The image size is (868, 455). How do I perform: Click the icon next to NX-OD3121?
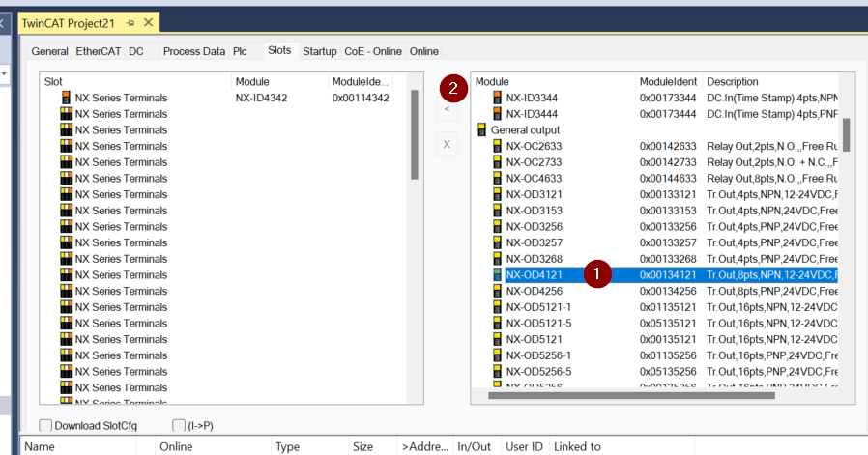point(497,194)
